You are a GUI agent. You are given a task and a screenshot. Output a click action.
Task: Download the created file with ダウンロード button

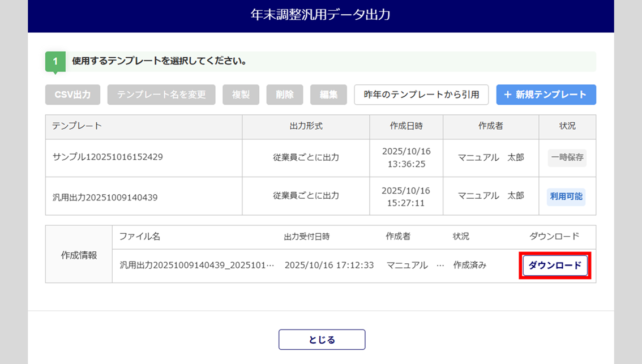point(555,265)
